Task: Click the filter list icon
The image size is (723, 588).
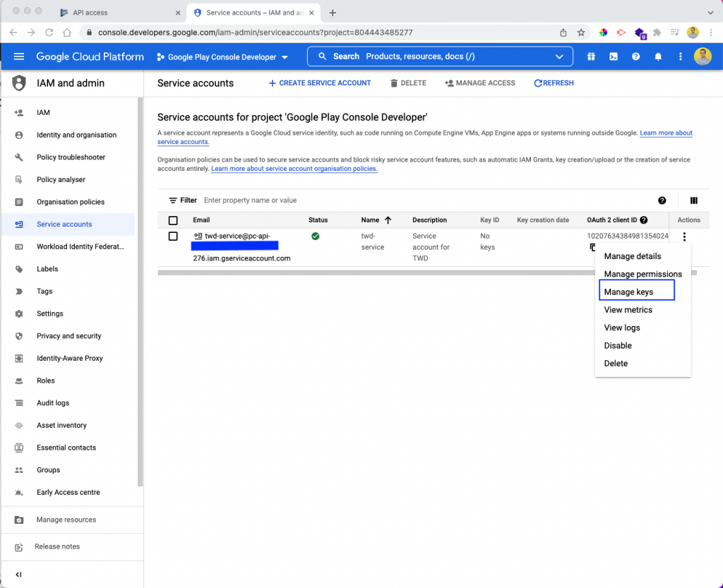Action: click(173, 200)
